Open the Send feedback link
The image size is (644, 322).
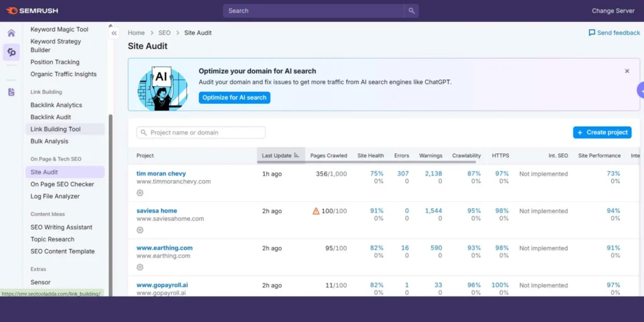(x=614, y=33)
